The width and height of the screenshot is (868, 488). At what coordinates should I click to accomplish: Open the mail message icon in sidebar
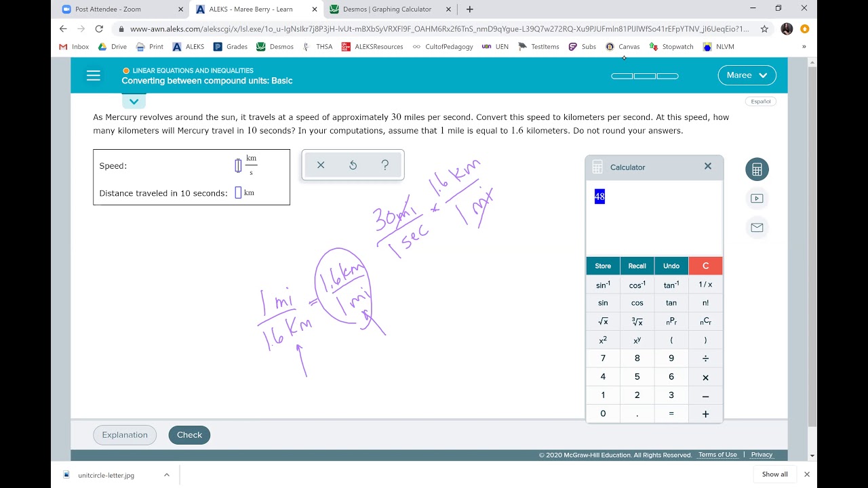click(x=757, y=228)
